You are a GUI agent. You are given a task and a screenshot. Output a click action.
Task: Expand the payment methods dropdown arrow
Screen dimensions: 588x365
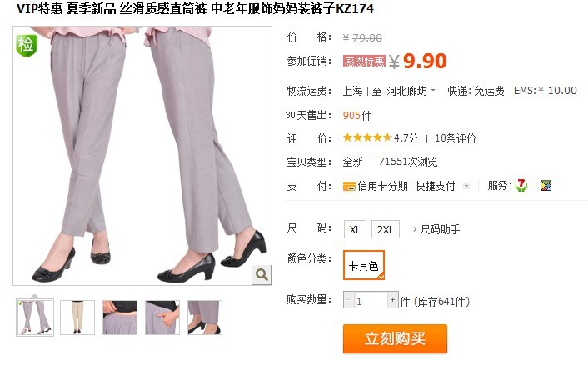[x=466, y=186]
